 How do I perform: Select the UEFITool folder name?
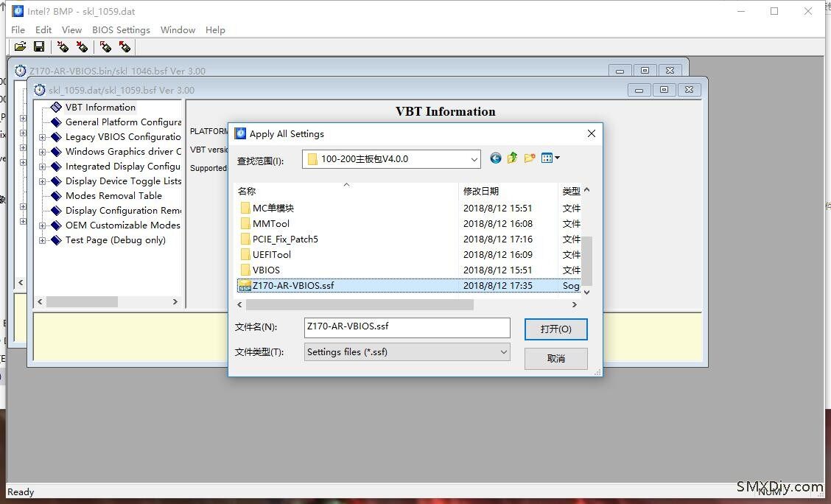click(271, 254)
